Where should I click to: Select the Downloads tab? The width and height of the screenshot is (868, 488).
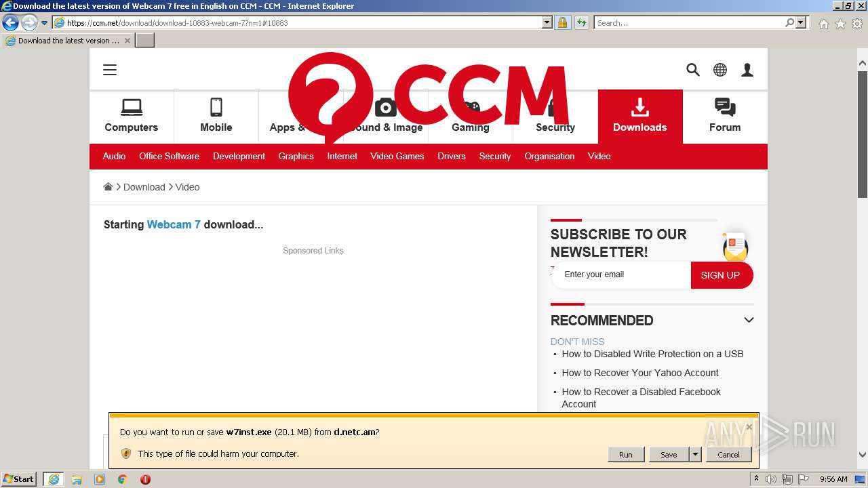coord(640,117)
